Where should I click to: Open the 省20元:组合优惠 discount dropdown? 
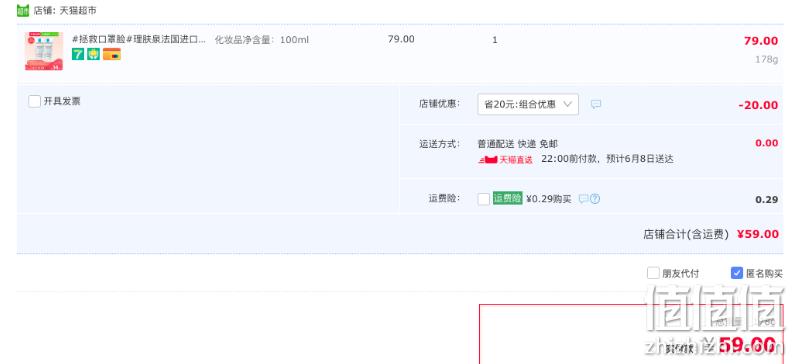tap(528, 104)
